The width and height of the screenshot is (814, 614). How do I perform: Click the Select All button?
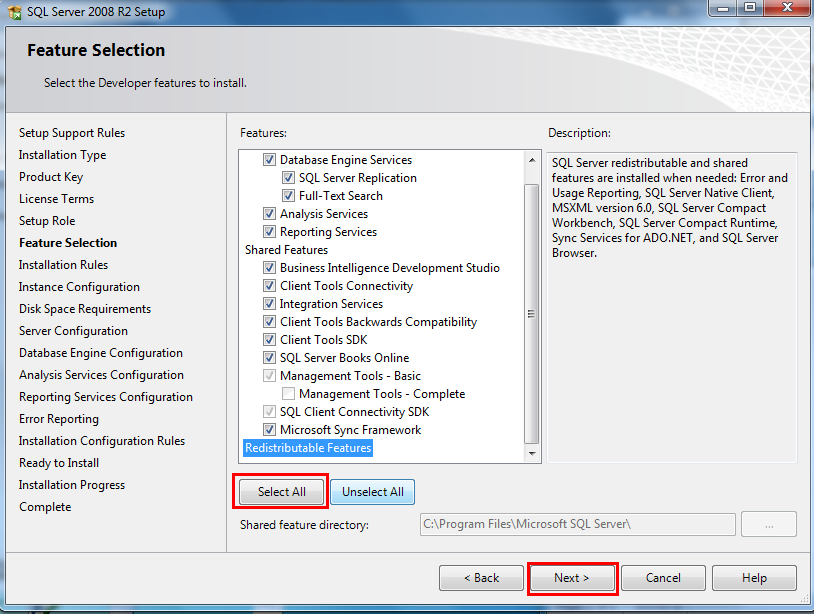[x=281, y=492]
